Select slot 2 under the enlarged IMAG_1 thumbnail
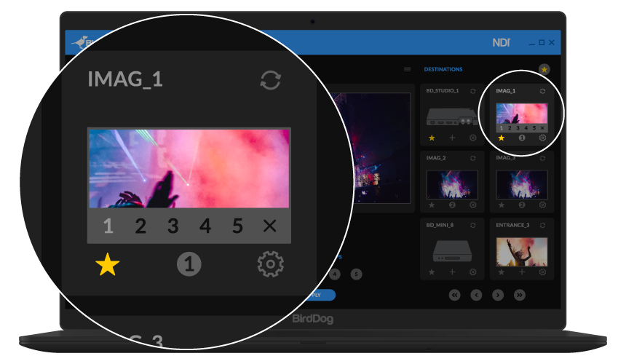Image resolution: width=626 pixels, height=364 pixels. 140,226
